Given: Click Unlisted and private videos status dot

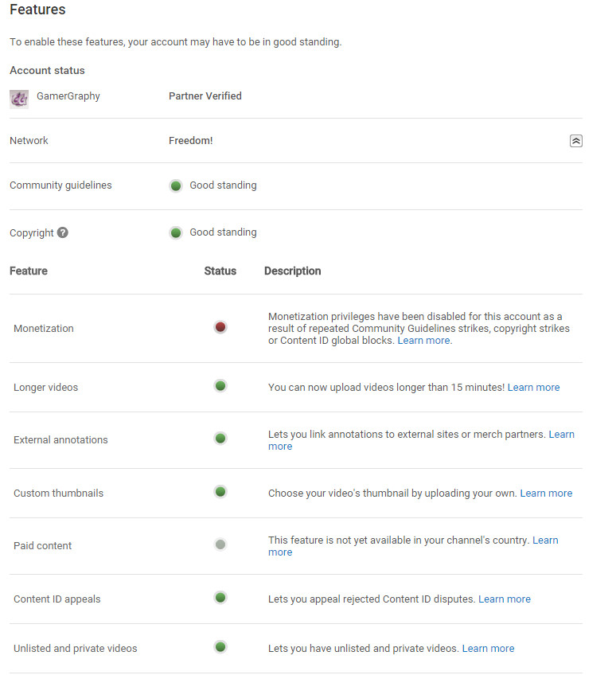Looking at the screenshot, I should (220, 647).
